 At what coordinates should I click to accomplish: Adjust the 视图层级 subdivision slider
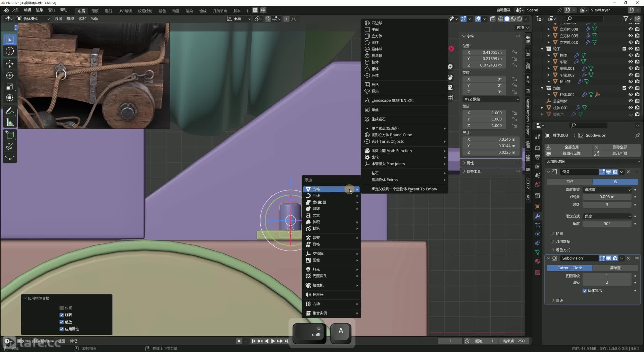607,276
